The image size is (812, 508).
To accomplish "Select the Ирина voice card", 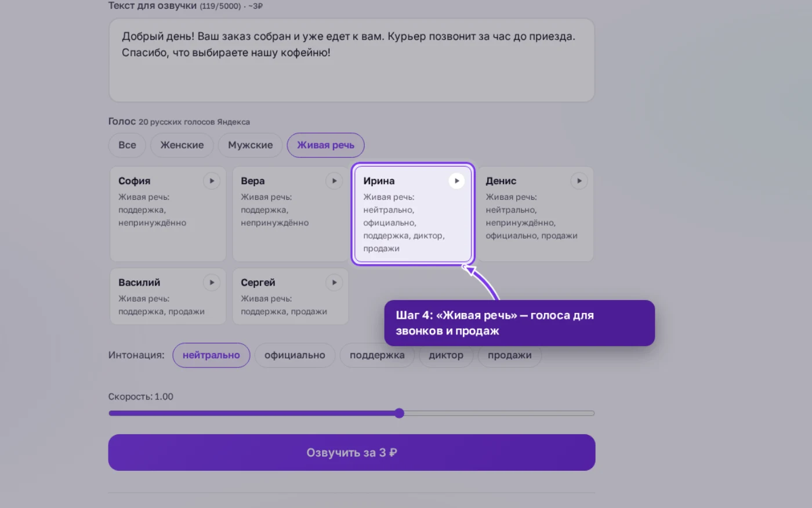I will (413, 214).
